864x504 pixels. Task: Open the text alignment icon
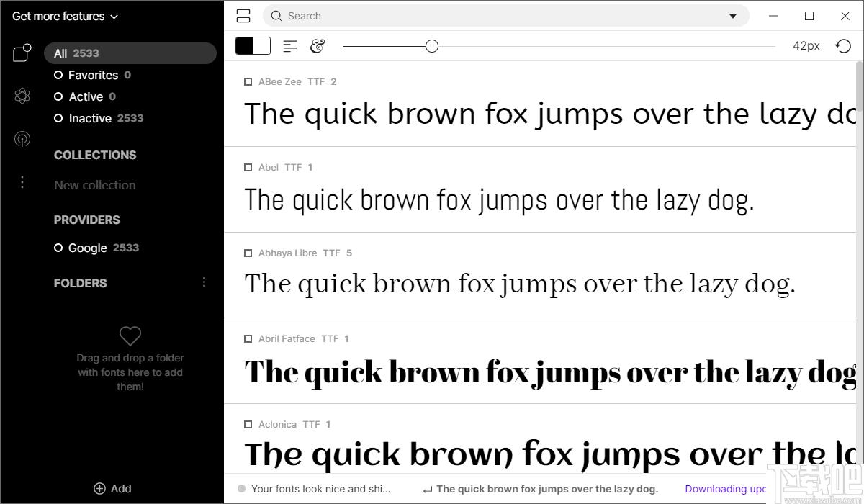pyautogui.click(x=290, y=46)
